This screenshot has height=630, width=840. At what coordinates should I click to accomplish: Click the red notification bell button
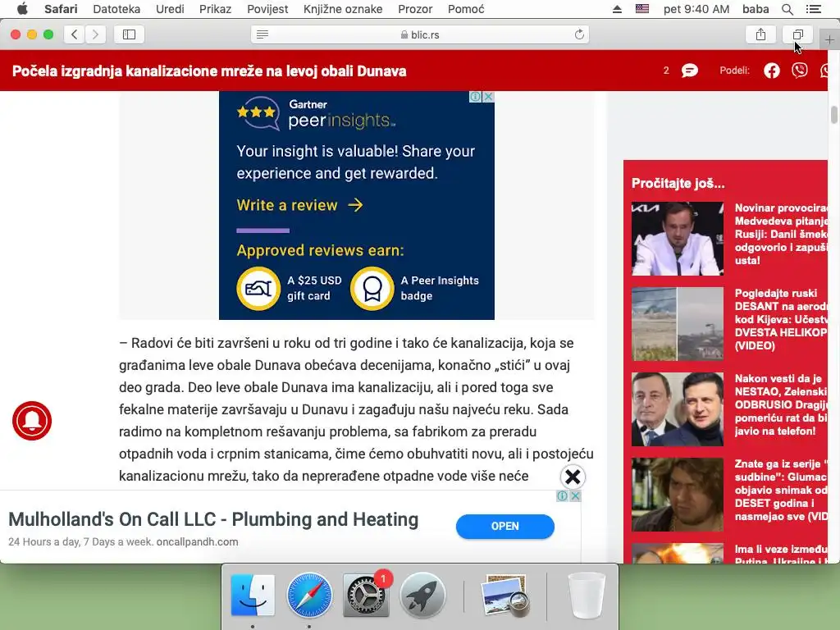(x=32, y=421)
